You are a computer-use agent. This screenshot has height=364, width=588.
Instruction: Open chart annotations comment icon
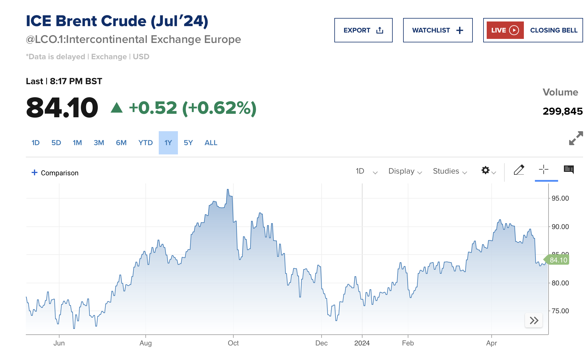[x=569, y=170]
